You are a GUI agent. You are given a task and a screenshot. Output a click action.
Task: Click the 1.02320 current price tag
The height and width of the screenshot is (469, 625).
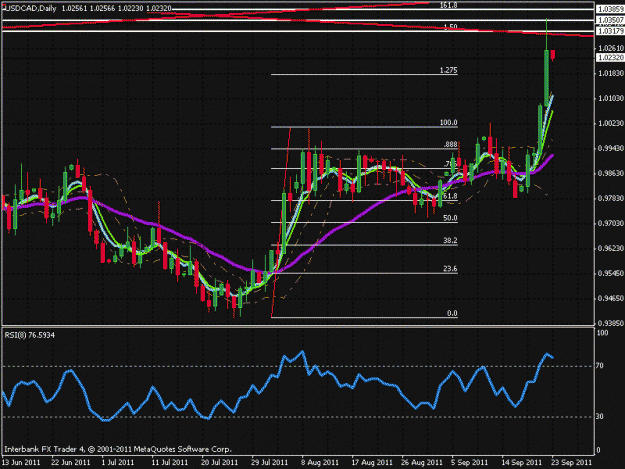610,58
